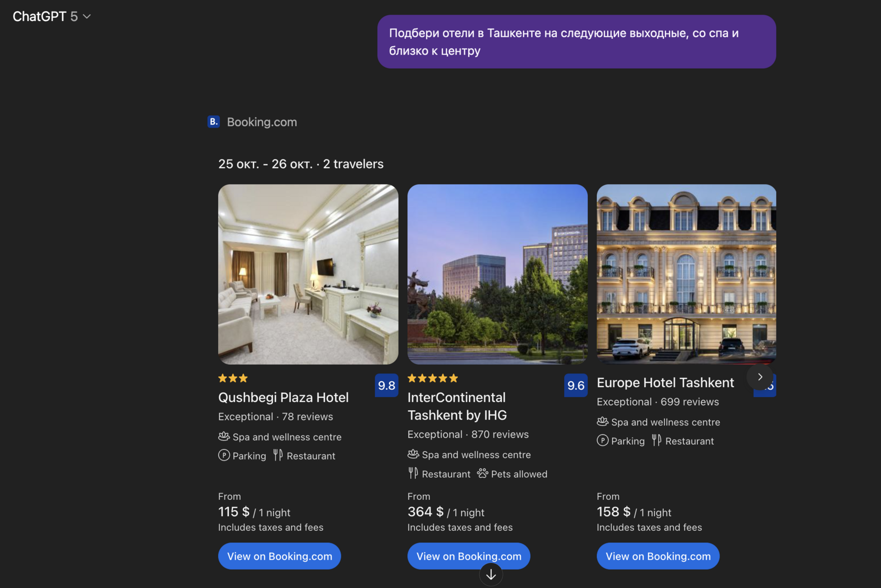Open the Booking.com source link text
This screenshot has width=881, height=588.
262,122
